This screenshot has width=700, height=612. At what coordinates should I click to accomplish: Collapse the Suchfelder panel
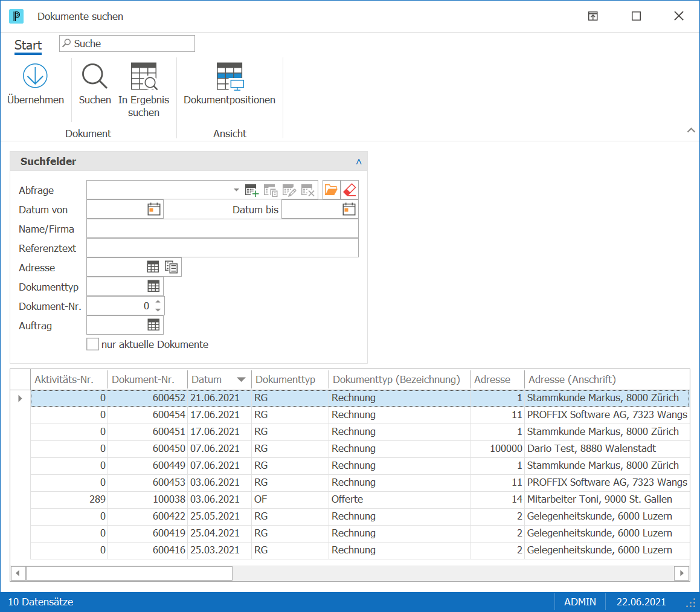pyautogui.click(x=359, y=162)
